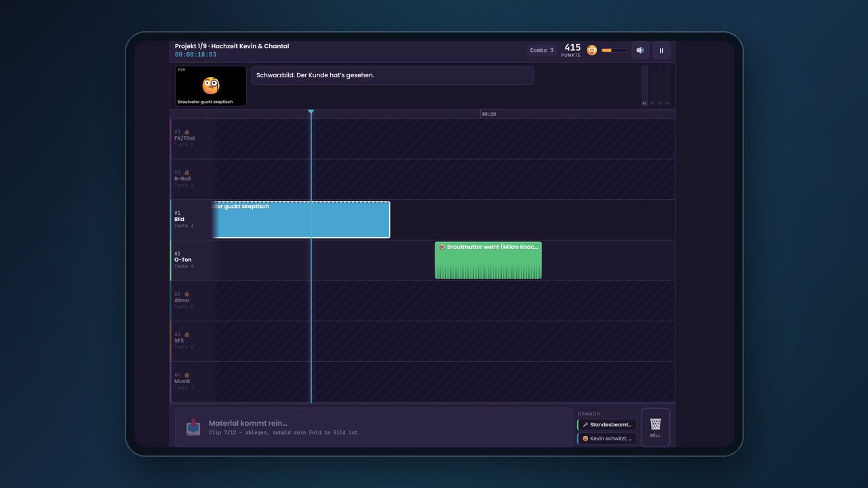Pause the game with the pause button
868x488 pixels.
pos(661,50)
